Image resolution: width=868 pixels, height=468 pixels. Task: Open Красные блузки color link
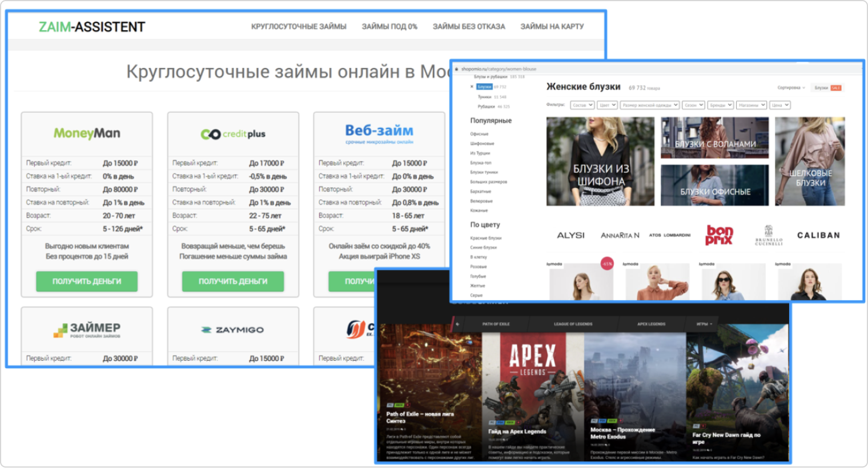pos(485,238)
